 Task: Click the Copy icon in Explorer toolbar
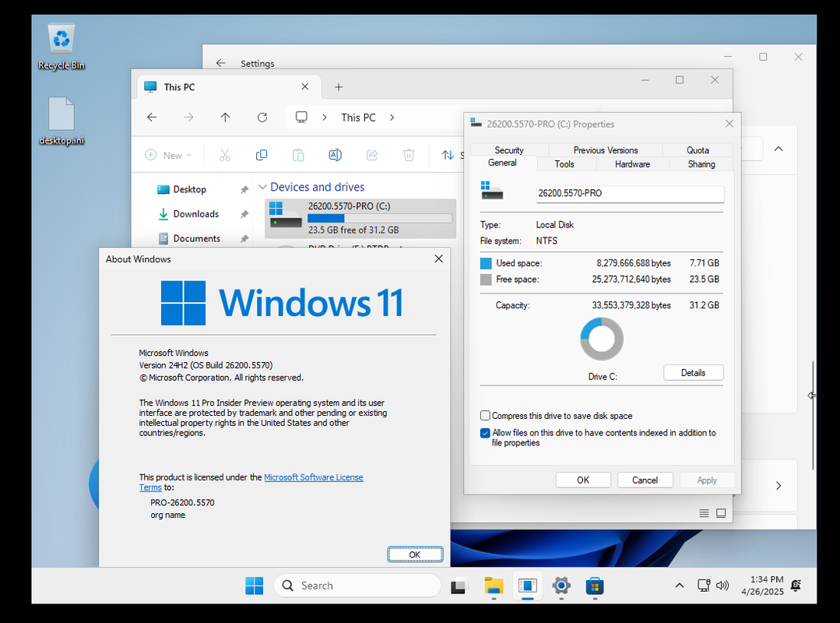(262, 155)
